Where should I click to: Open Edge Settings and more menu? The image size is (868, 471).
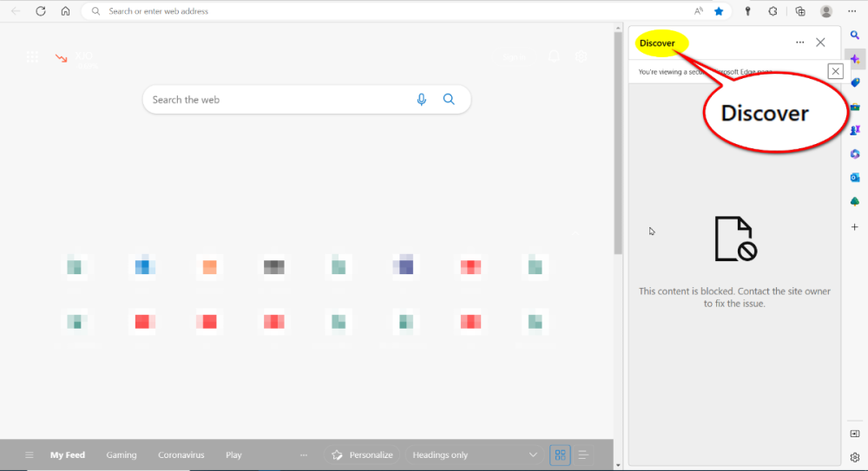(852, 11)
